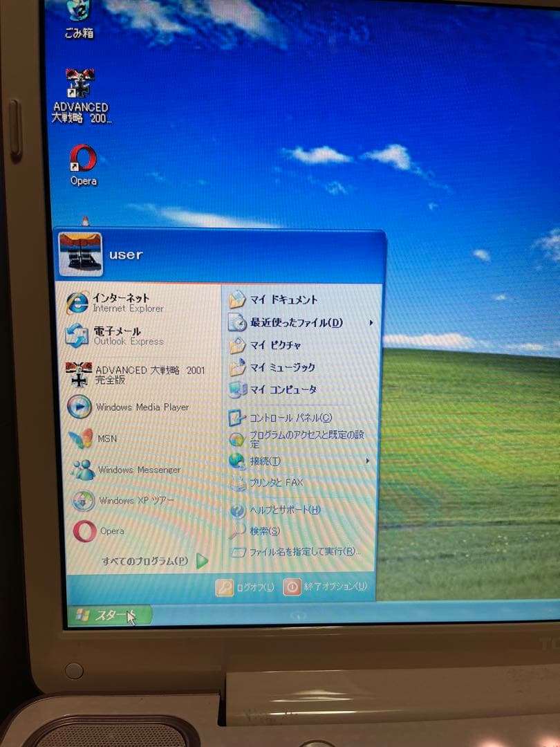Click the 終了オプション(U) button
Image resolution: width=560 pixels, height=747 pixels.
326,587
